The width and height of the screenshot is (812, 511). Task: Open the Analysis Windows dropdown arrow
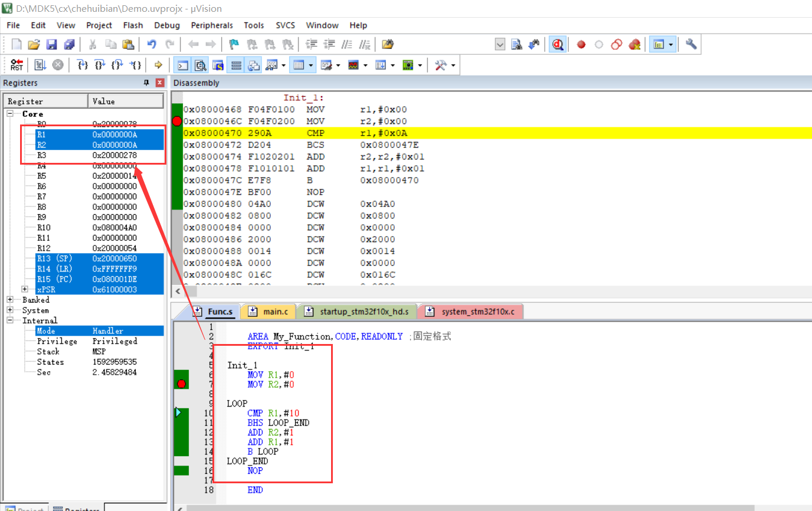(x=365, y=65)
